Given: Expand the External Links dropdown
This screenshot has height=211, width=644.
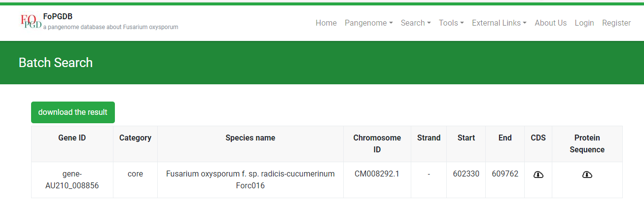Looking at the screenshot, I should 499,23.
